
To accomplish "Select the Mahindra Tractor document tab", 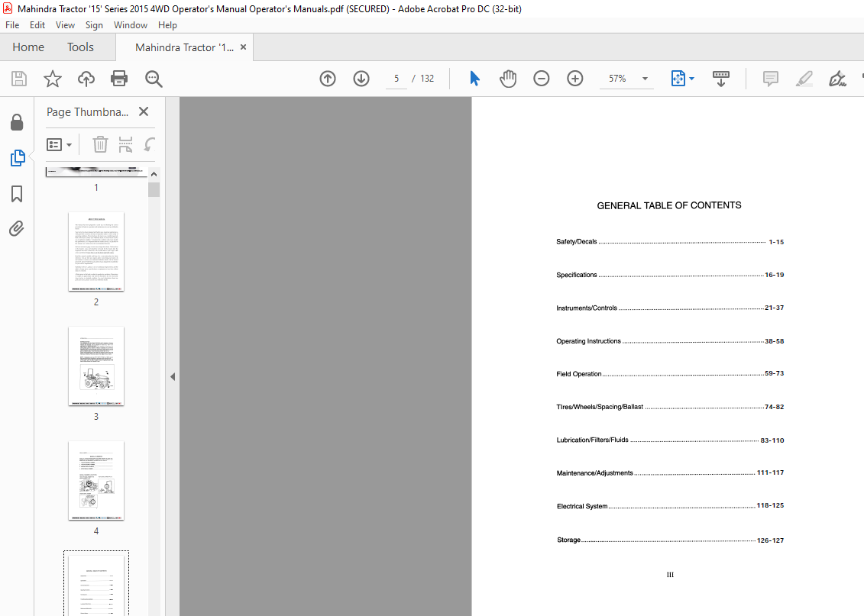I will (185, 47).
